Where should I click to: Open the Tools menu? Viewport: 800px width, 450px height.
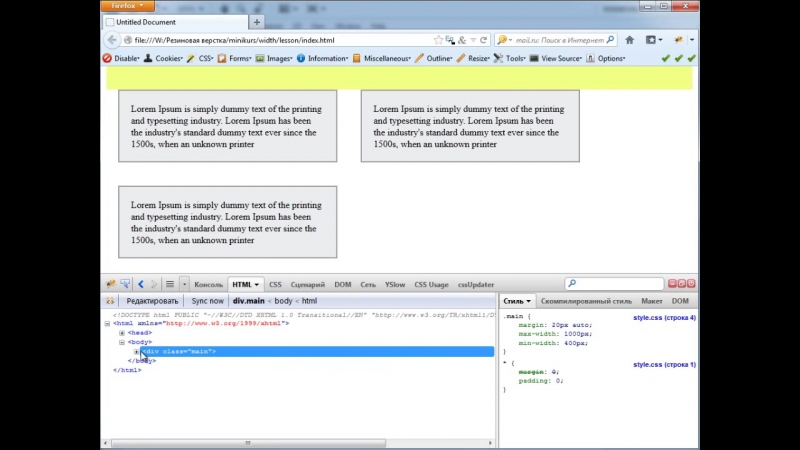[510, 58]
